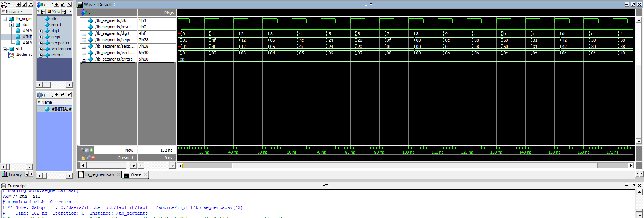Expand the sexpected signal in Objects list

[40, 43]
